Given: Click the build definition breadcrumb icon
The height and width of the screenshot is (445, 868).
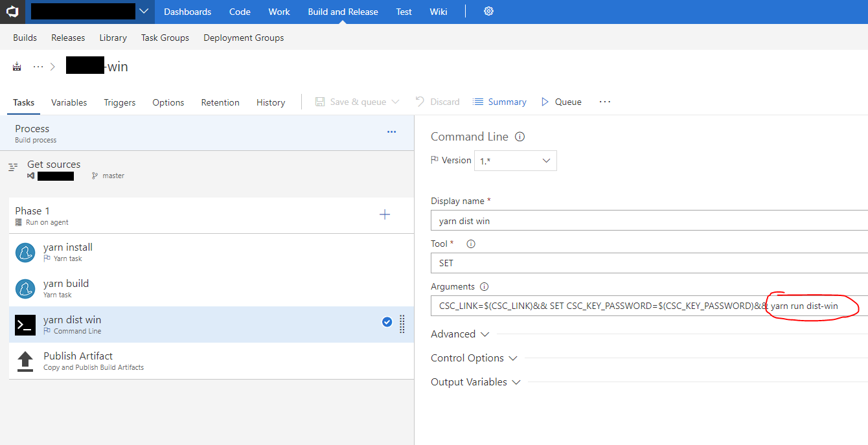Looking at the screenshot, I should 17,67.
